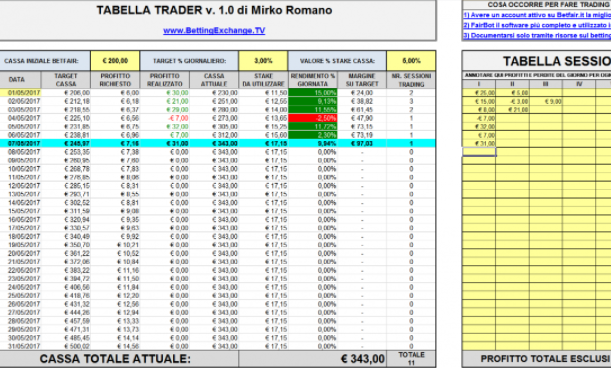Open link '1) Avere un account attivo su Betfair.it'
611x368 pixels.
(537, 15)
